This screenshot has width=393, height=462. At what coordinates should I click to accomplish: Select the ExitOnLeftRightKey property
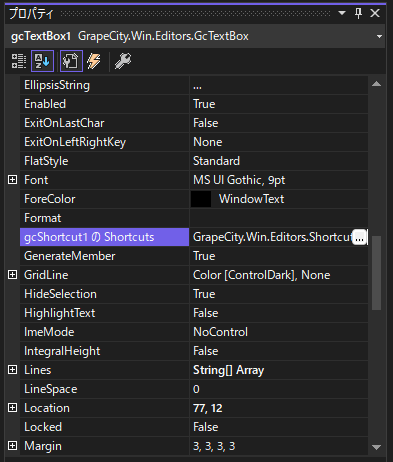coord(105,142)
